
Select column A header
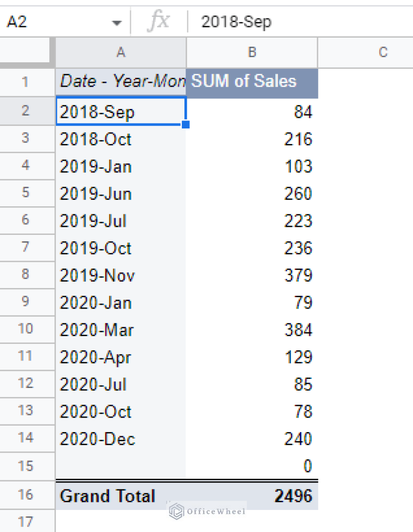coord(120,52)
